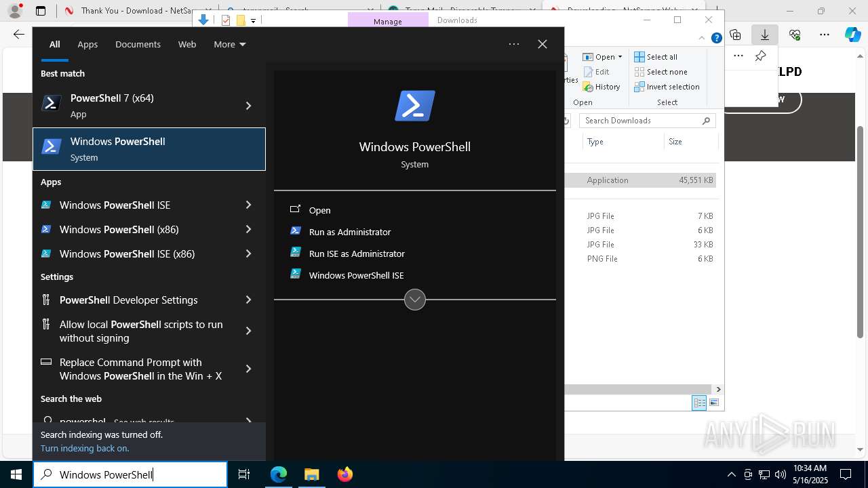
Task: Switch to the Documents search tab
Action: [x=138, y=44]
